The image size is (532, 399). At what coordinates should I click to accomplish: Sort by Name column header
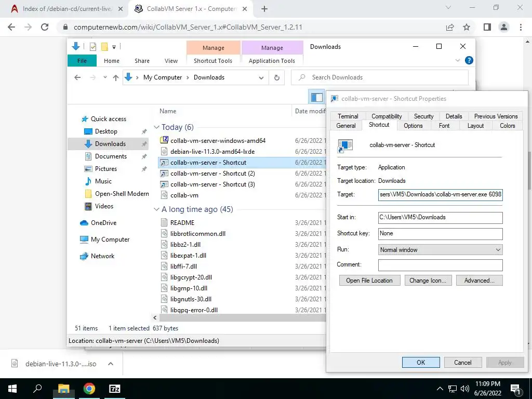(168, 111)
